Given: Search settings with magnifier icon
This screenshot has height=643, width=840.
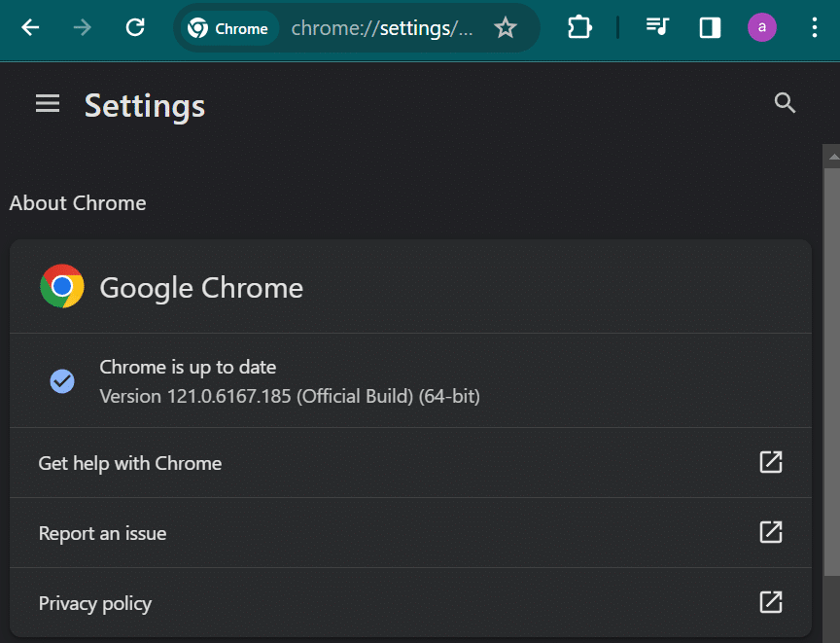Looking at the screenshot, I should pyautogui.click(x=785, y=102).
